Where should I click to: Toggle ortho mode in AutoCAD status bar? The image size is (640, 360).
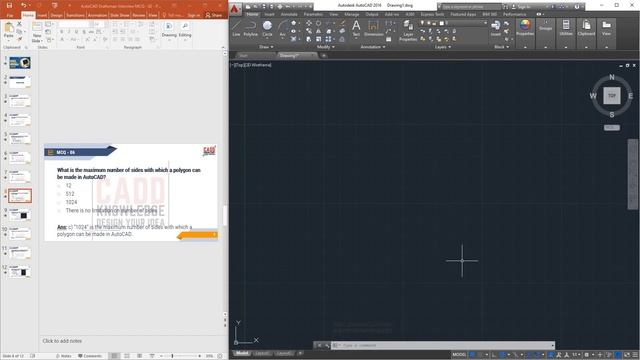point(494,355)
